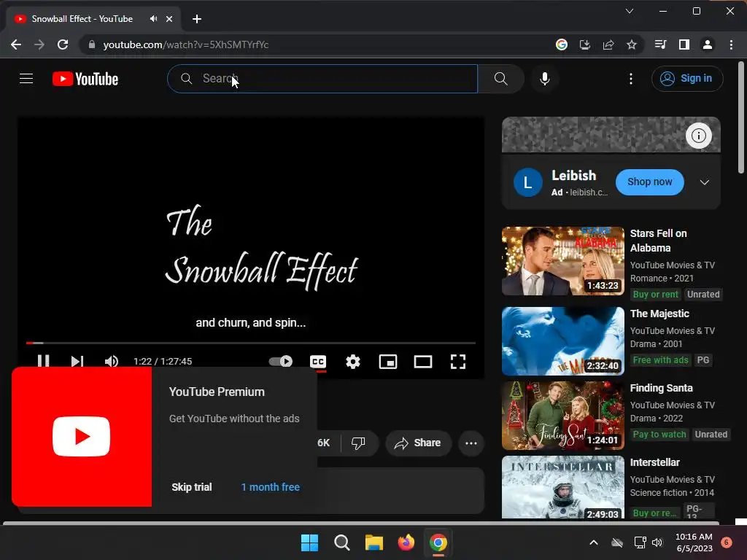Accept 1 month free Premium offer
The height and width of the screenshot is (560, 747).
click(x=270, y=487)
